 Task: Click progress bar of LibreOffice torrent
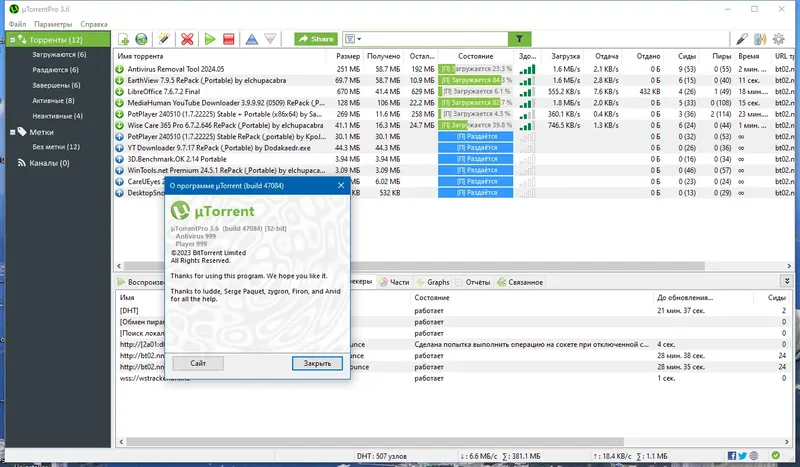[x=476, y=91]
